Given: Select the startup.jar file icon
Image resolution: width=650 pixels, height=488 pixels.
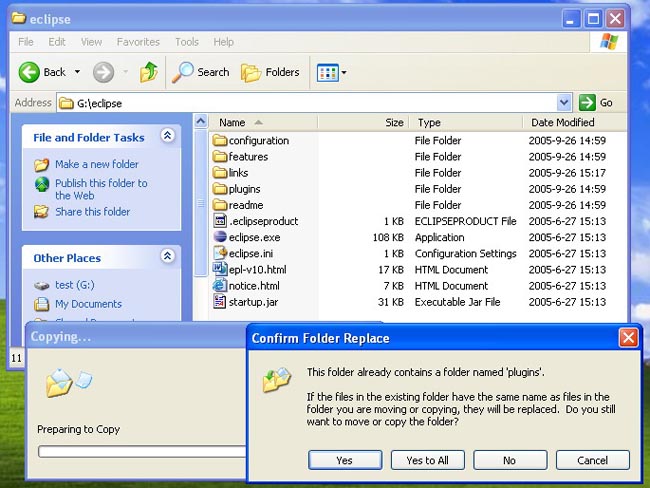Looking at the screenshot, I should pos(220,302).
